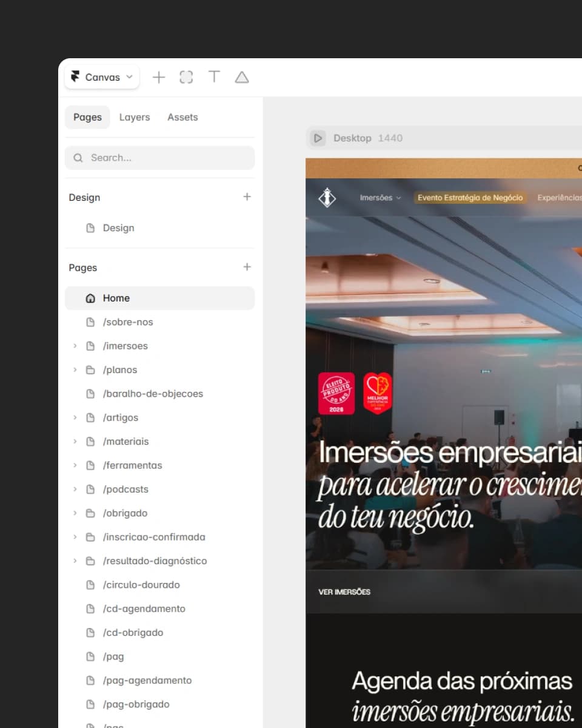Open the /pag-agendamento page
The width and height of the screenshot is (582, 728).
click(160, 680)
